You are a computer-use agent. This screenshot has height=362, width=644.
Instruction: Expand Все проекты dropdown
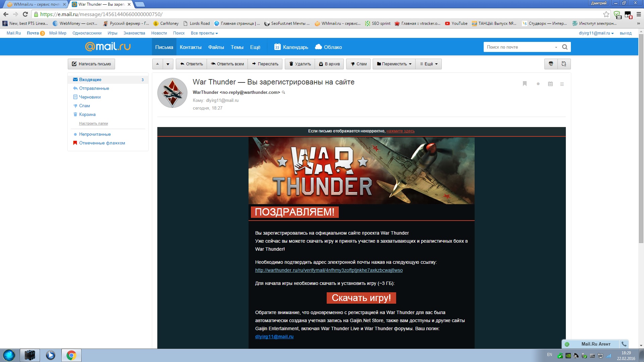click(204, 33)
